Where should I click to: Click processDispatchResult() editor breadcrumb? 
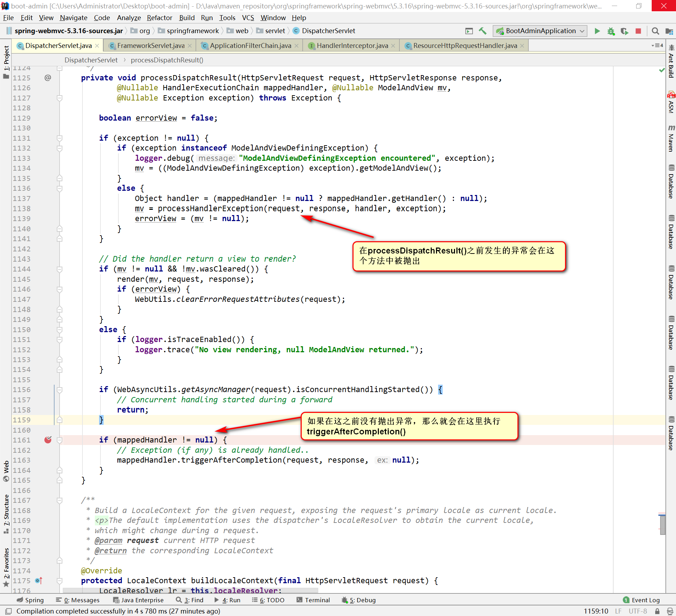tap(167, 60)
